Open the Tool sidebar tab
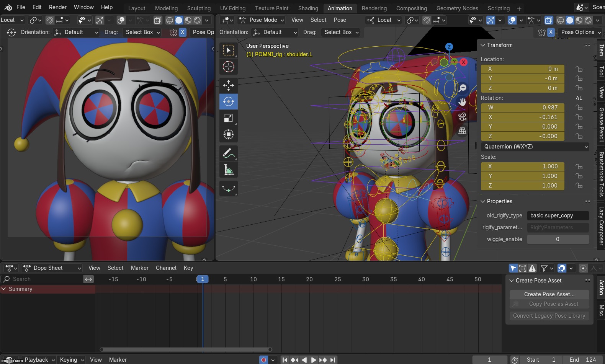The image size is (605, 364). pos(601,71)
